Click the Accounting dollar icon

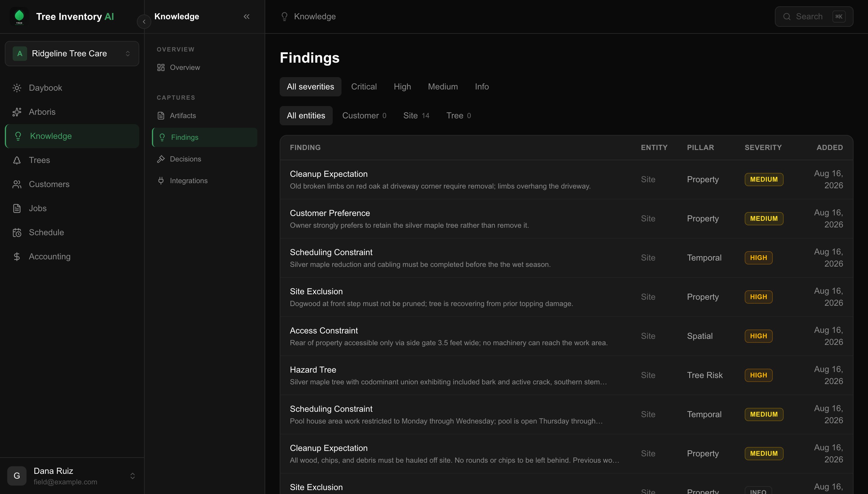(x=17, y=257)
